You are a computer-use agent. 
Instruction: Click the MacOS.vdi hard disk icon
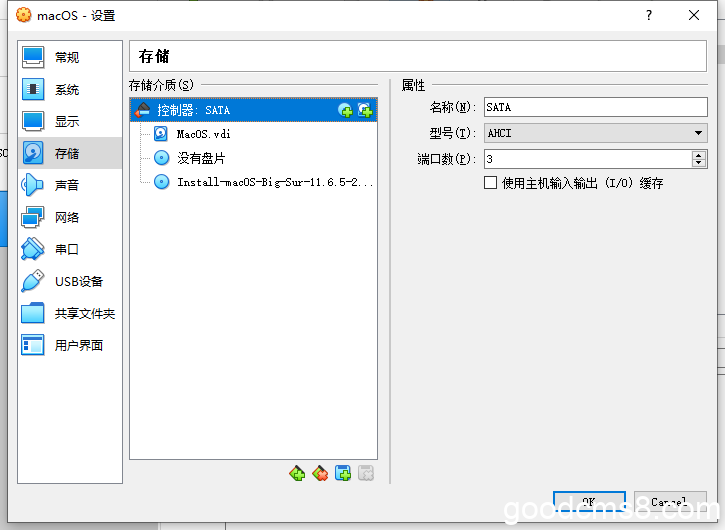161,134
